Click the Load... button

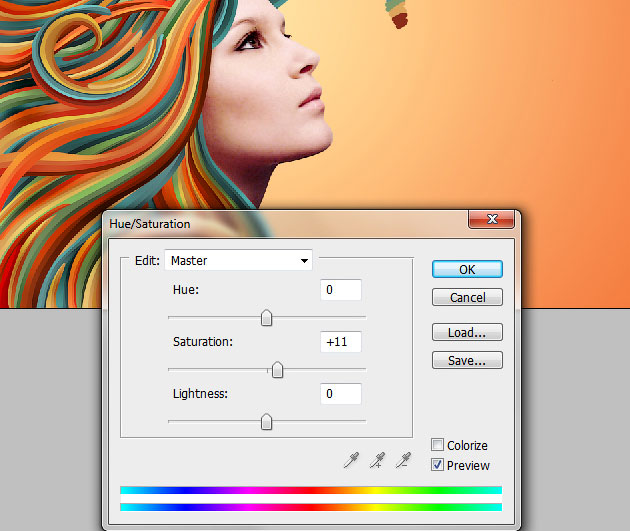pyautogui.click(x=467, y=332)
